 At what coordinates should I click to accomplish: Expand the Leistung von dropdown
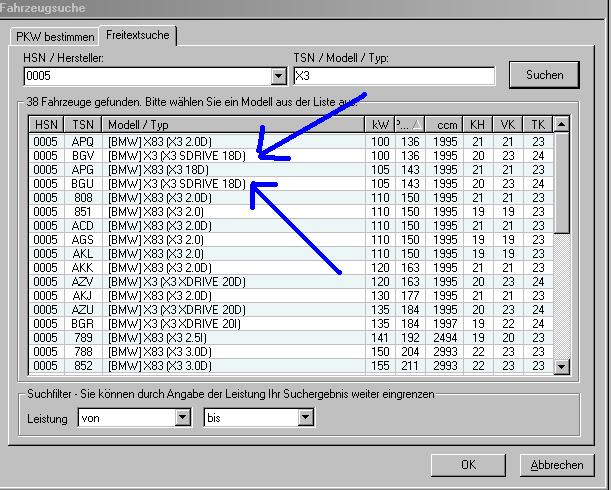[185, 417]
